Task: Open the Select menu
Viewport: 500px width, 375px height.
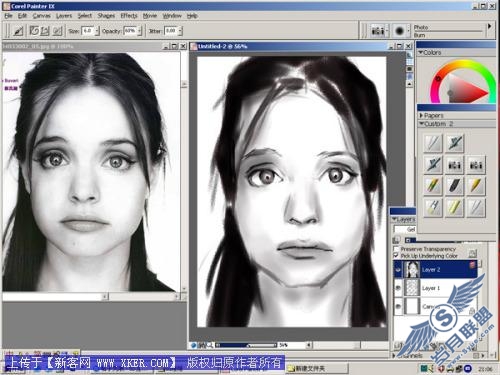Action: coord(85,16)
